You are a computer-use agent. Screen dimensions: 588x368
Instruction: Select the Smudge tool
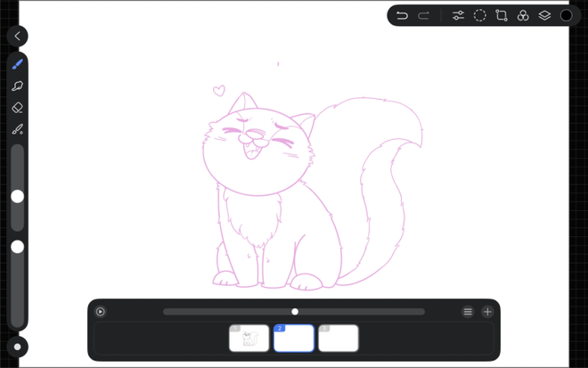pos(17,86)
